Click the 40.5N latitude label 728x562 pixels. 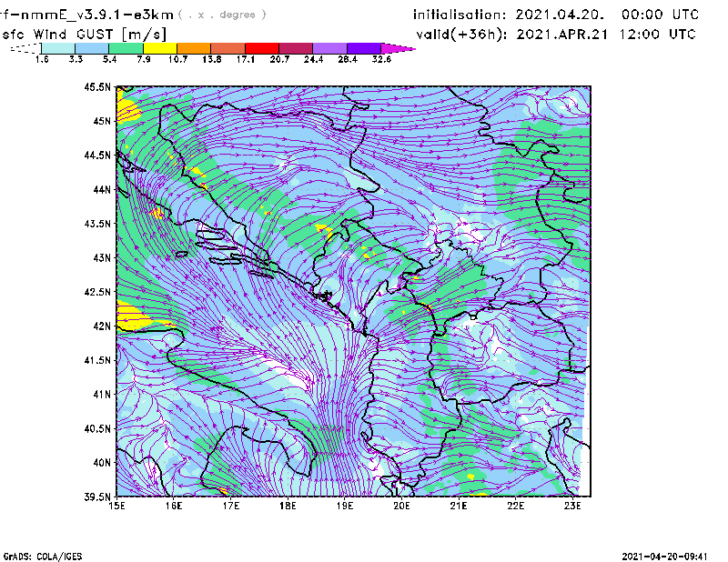pyautogui.click(x=97, y=429)
